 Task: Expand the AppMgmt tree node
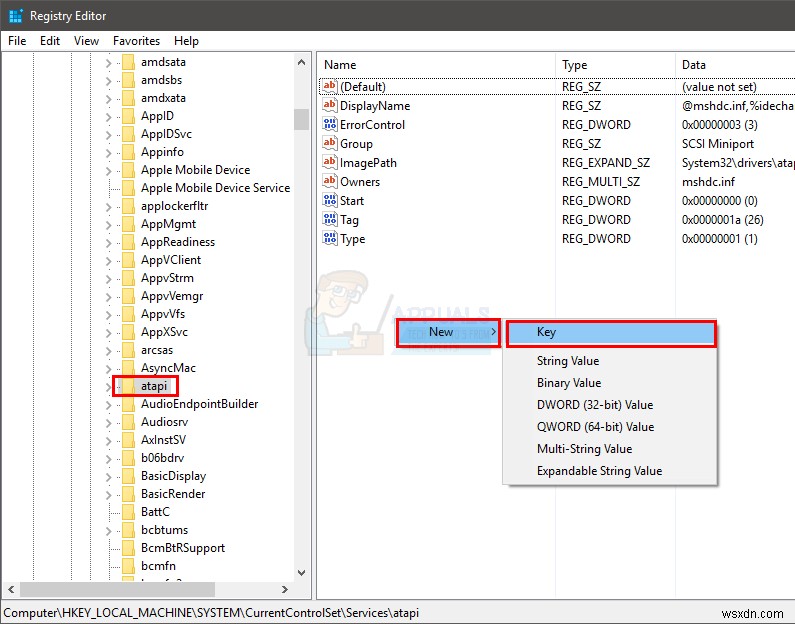click(x=108, y=224)
